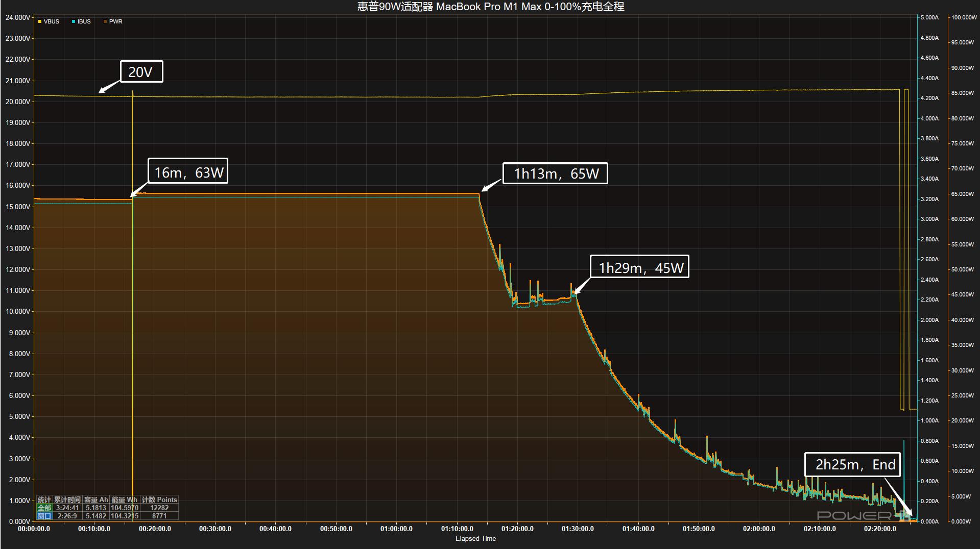The height and width of the screenshot is (549, 980).
Task: Click the 20V annotation box
Action: click(141, 72)
